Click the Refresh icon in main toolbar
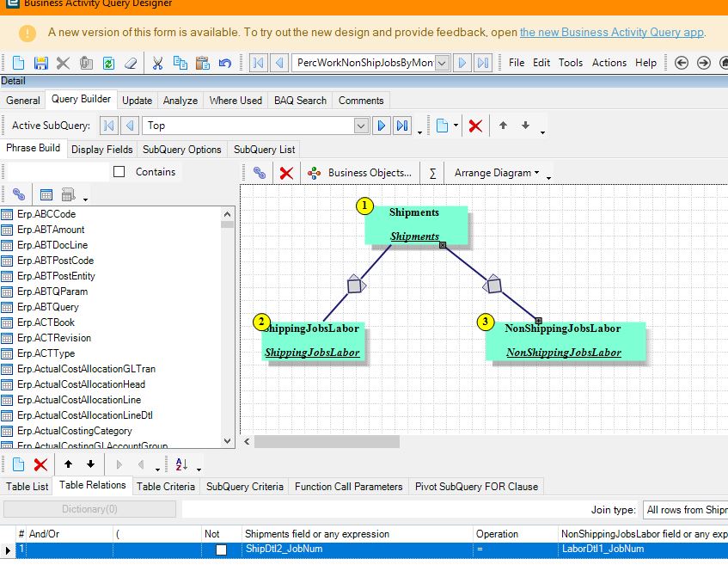This screenshot has width=728, height=571. point(108,63)
